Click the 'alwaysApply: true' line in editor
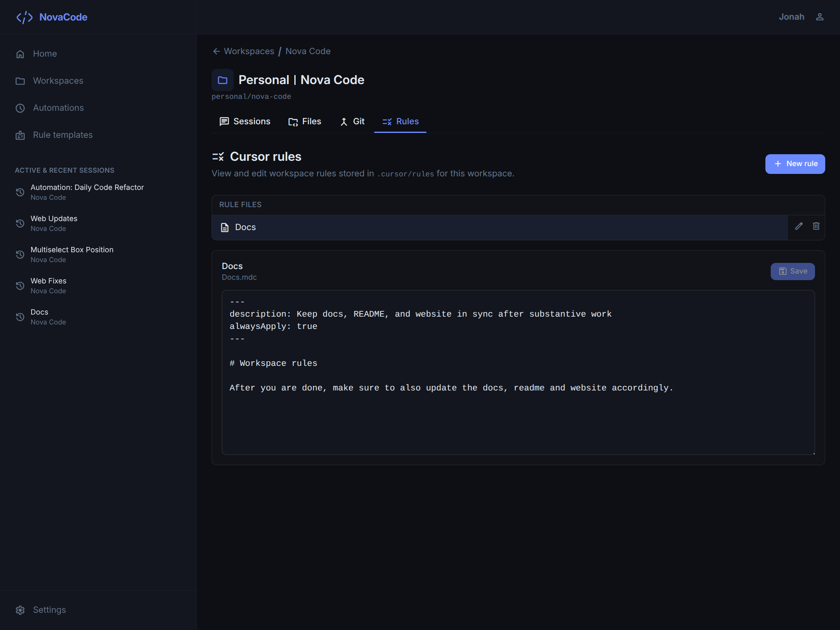The image size is (840, 630). coord(273,326)
